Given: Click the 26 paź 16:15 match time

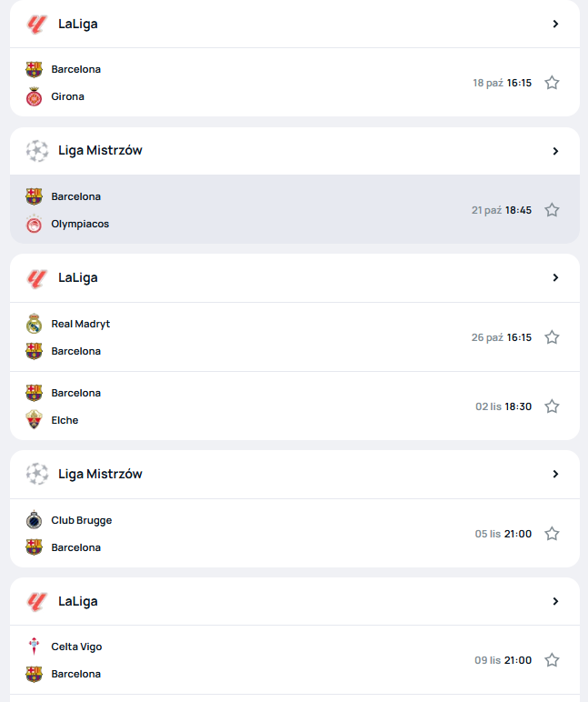Looking at the screenshot, I should coord(501,337).
